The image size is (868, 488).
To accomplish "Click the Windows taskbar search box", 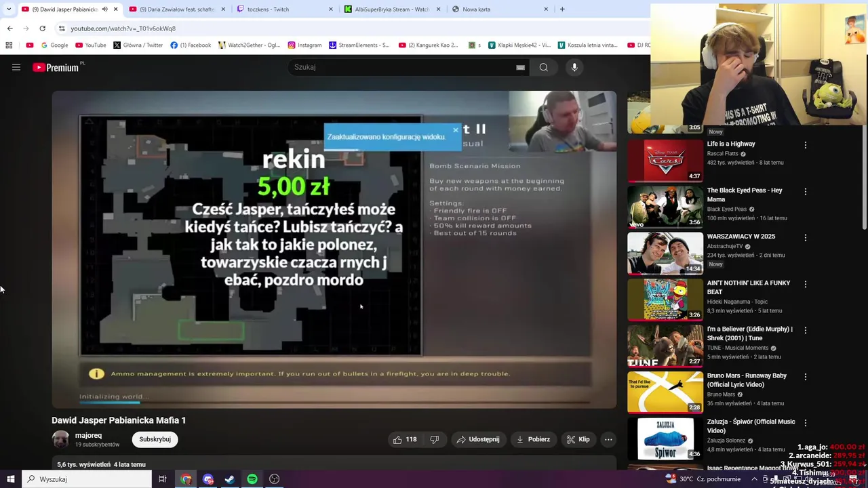I will click(x=87, y=479).
